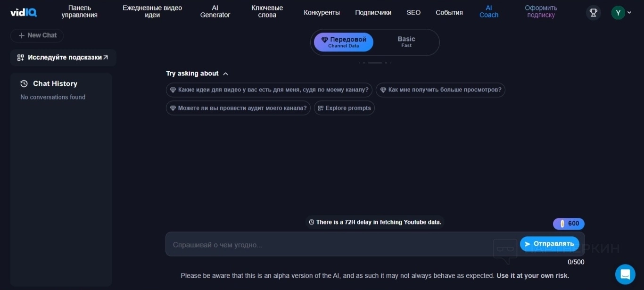The width and height of the screenshot is (644, 290).
Task: Open the trophy achievements icon
Action: pyautogui.click(x=594, y=12)
